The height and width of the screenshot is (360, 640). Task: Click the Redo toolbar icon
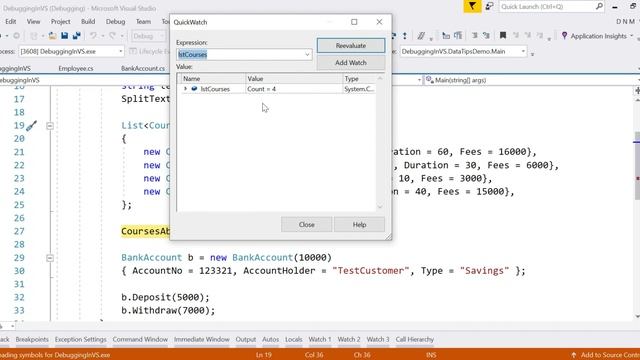[112, 36]
